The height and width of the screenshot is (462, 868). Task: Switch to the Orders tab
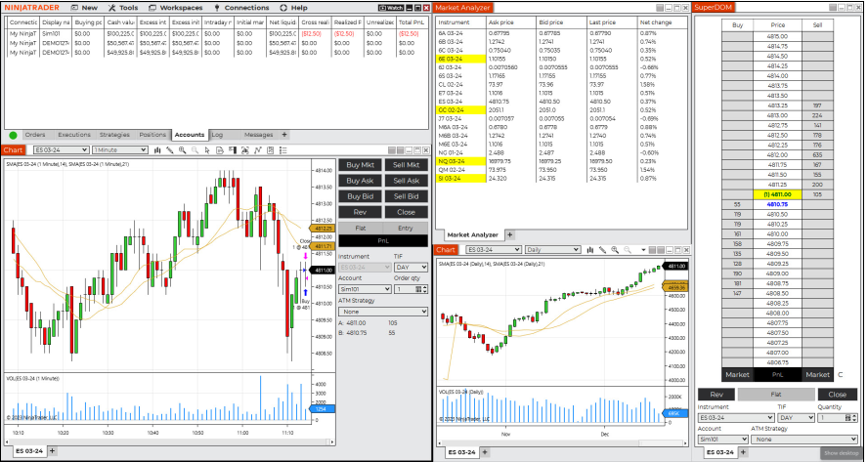click(35, 135)
